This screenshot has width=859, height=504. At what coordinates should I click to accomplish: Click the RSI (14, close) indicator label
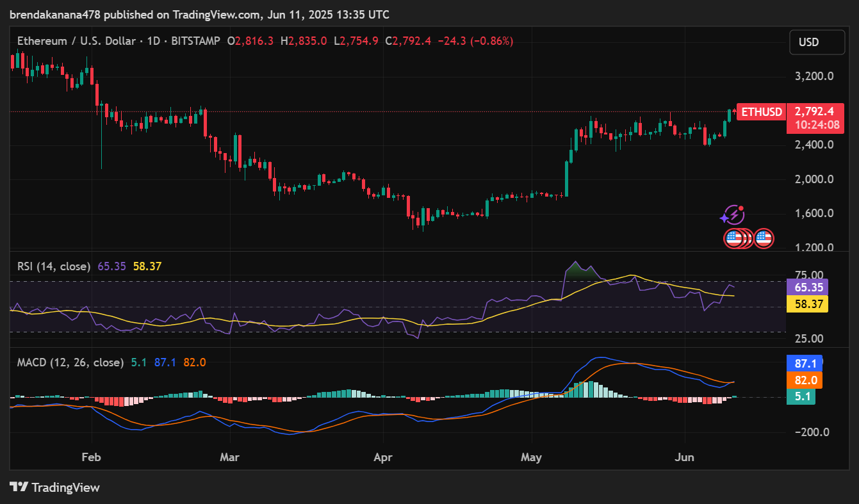coord(54,266)
